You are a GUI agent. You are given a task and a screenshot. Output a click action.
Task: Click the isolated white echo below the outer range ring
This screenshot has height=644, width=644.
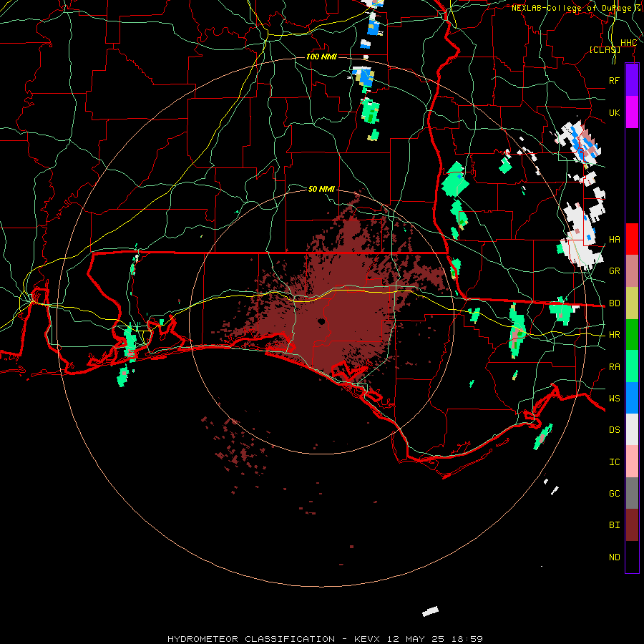430,612
